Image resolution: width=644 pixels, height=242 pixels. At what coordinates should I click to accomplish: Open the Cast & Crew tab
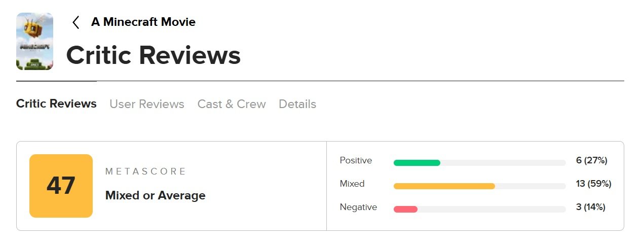point(232,104)
